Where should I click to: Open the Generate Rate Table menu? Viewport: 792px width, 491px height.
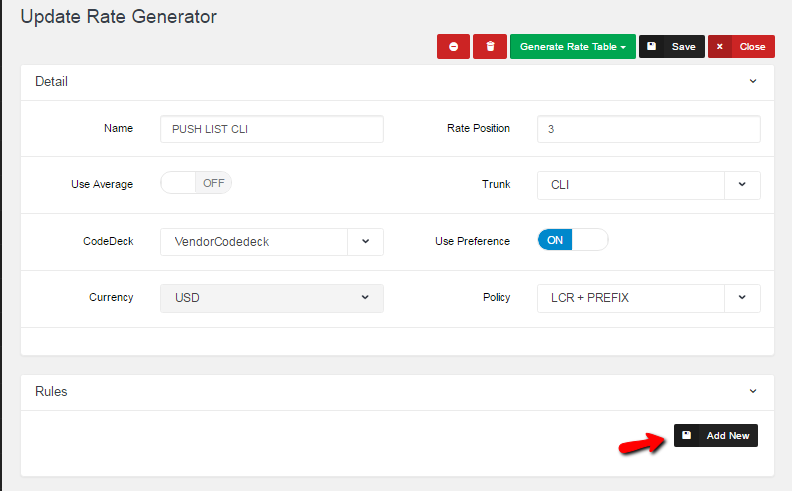(572, 47)
